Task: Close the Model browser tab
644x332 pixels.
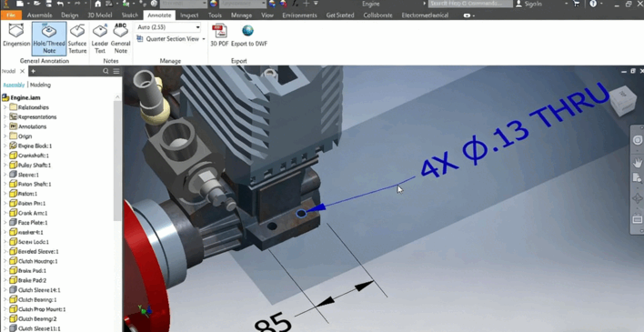Action: pos(22,71)
